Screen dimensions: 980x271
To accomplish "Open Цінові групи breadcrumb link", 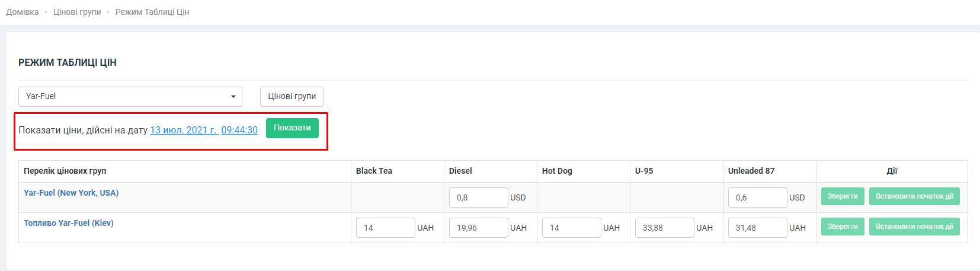I will click(77, 12).
